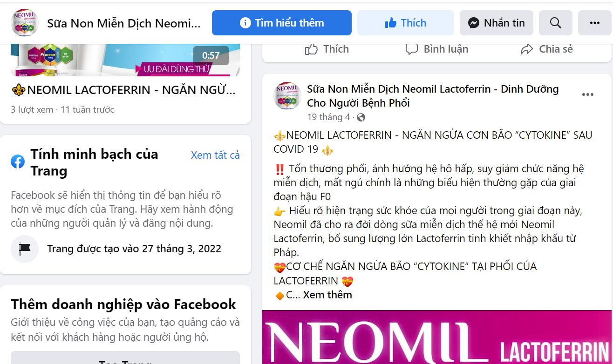Open the Neomil Lactoferrin banner image
Image resolution: width=613 pixels, height=364 pixels.
tap(437, 337)
